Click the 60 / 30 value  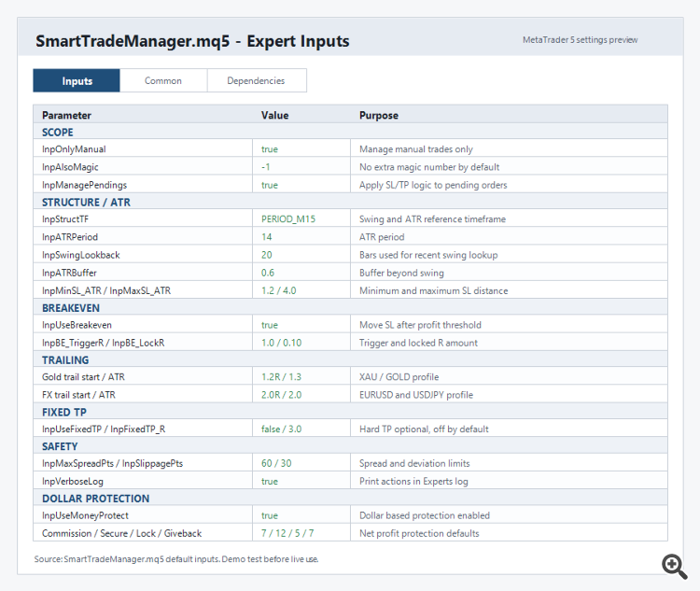click(x=276, y=464)
